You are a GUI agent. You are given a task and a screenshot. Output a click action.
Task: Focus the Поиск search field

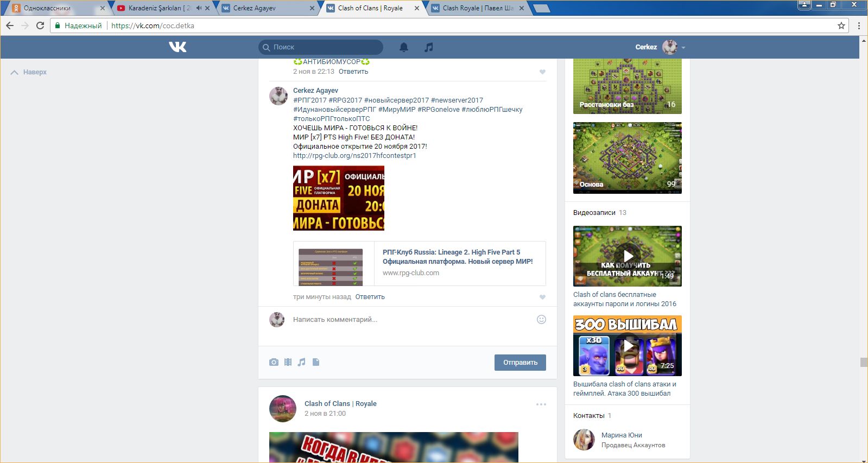click(x=321, y=47)
